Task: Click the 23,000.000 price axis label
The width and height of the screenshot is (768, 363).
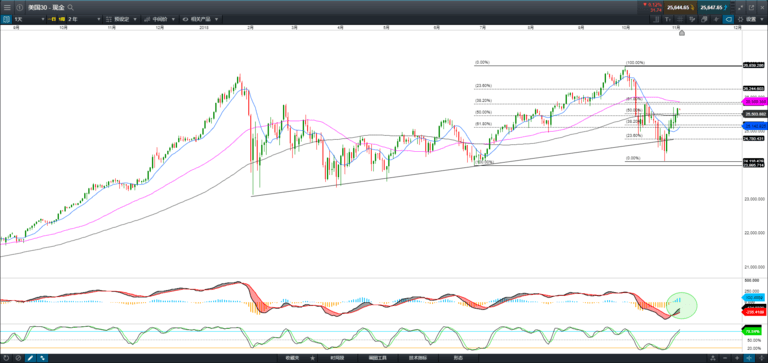Action: coord(755,198)
